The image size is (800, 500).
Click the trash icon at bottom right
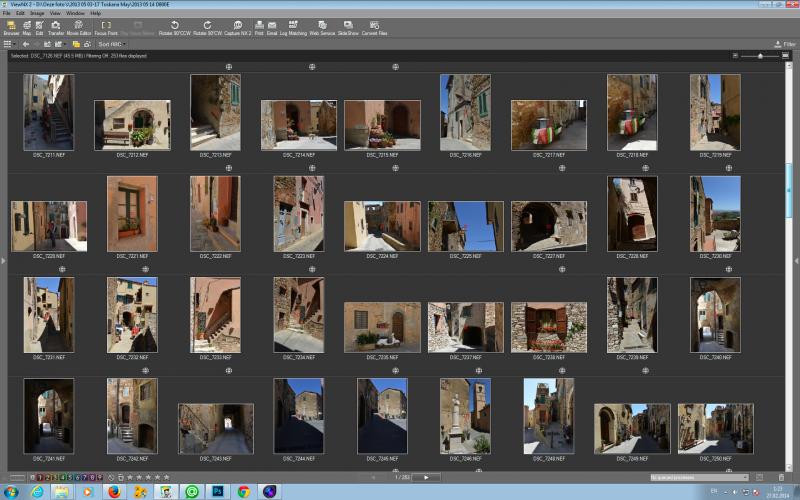coord(781,478)
